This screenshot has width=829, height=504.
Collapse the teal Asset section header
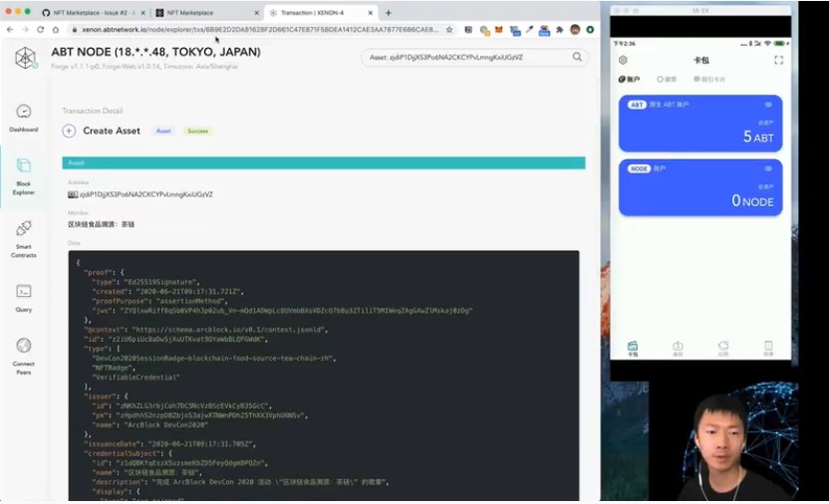pos(323,162)
